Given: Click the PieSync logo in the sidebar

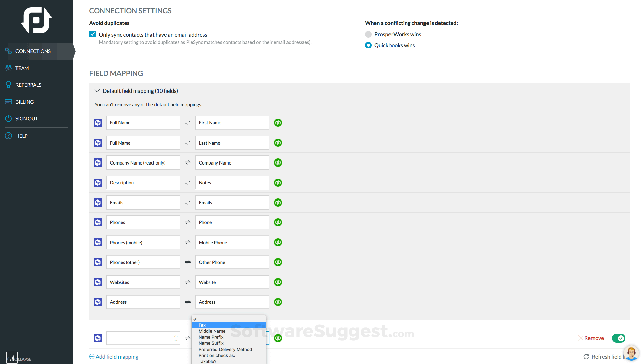Looking at the screenshot, I should [x=36, y=20].
